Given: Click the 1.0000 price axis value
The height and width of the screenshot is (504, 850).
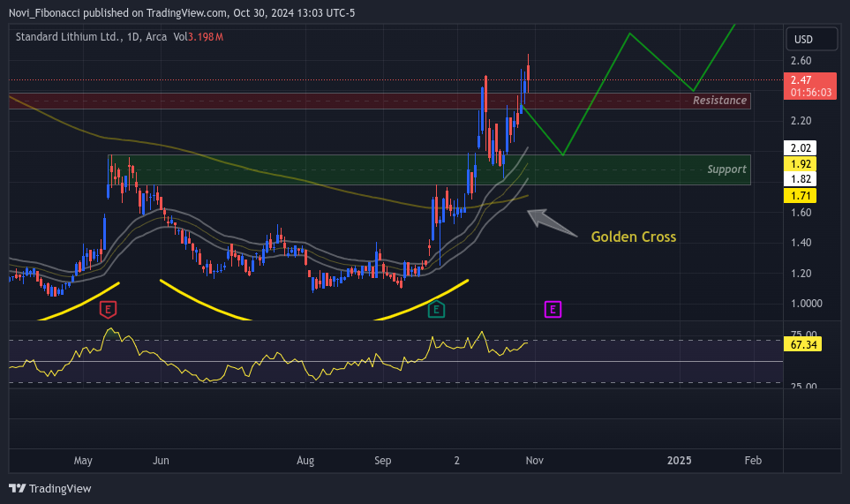Looking at the screenshot, I should (x=807, y=304).
